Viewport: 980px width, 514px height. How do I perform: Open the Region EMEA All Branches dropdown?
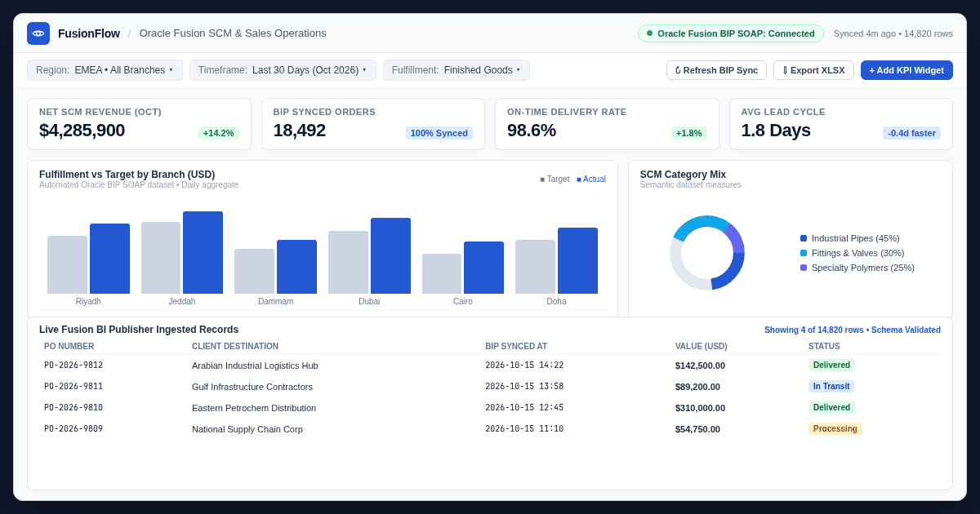click(x=105, y=70)
